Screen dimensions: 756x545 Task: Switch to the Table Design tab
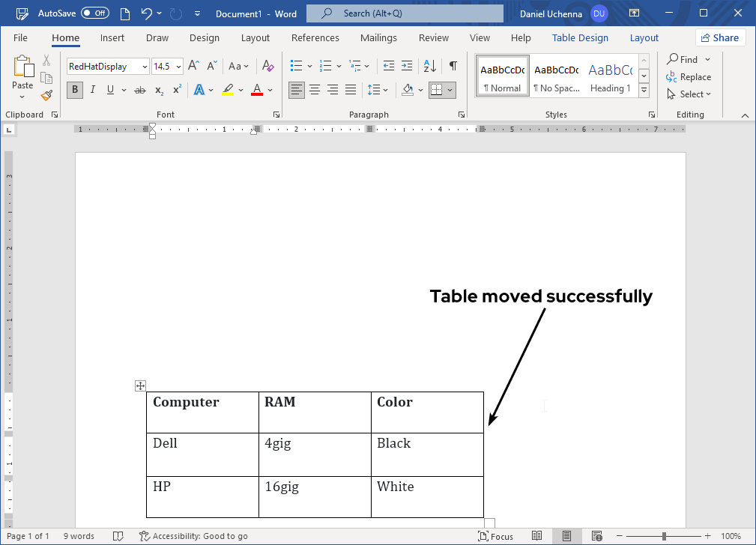[580, 37]
